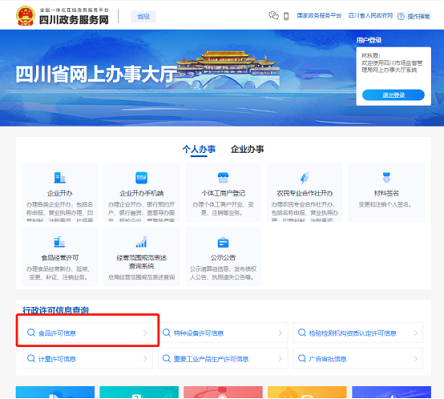Screen dimensions: 444x399
Task: Click the 农民专业合作社开办 card title
Action: coord(305,193)
